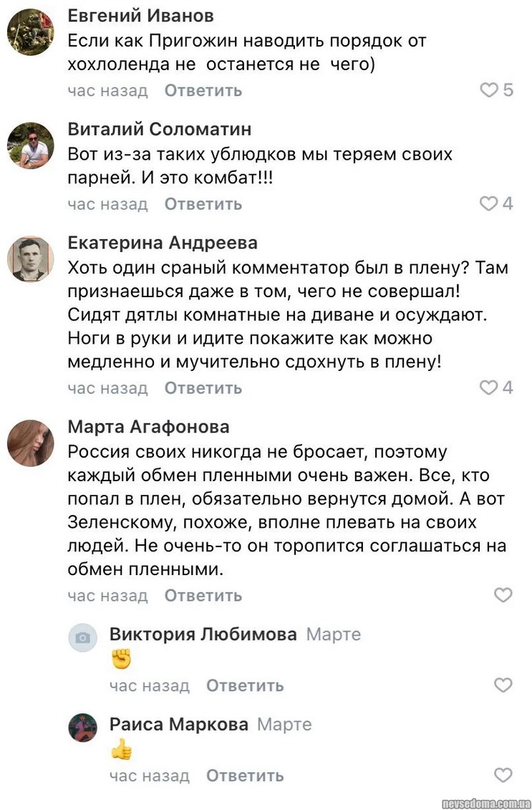Viewport: 532px width, 810px height.
Task: Reply to Екатерина Андреева's comment
Action: pos(203,388)
